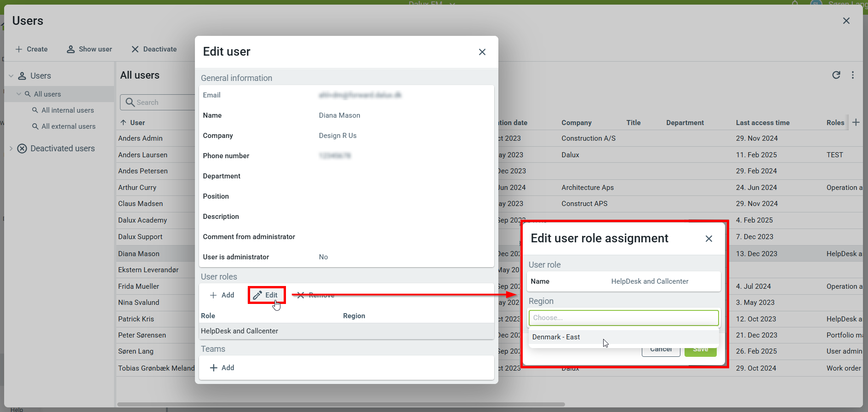The height and width of the screenshot is (412, 868).
Task: Click Show user in the toolbar
Action: pyautogui.click(x=90, y=49)
